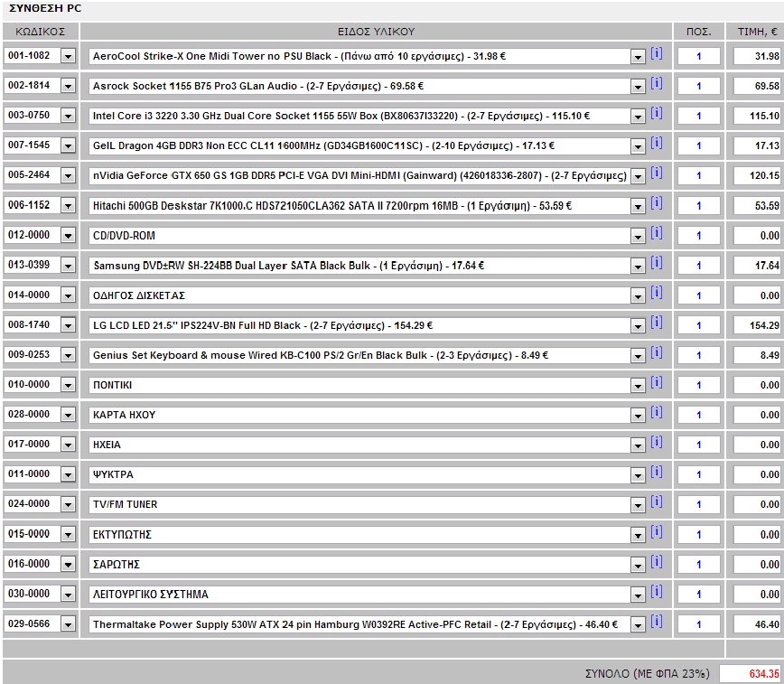
Task: Show info for TV/FM TUNER row
Action: tap(657, 501)
